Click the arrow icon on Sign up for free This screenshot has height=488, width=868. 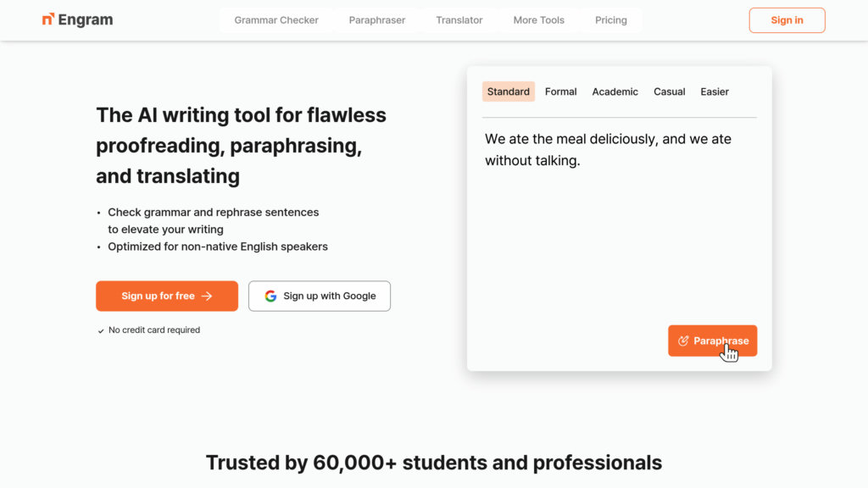[207, 296]
